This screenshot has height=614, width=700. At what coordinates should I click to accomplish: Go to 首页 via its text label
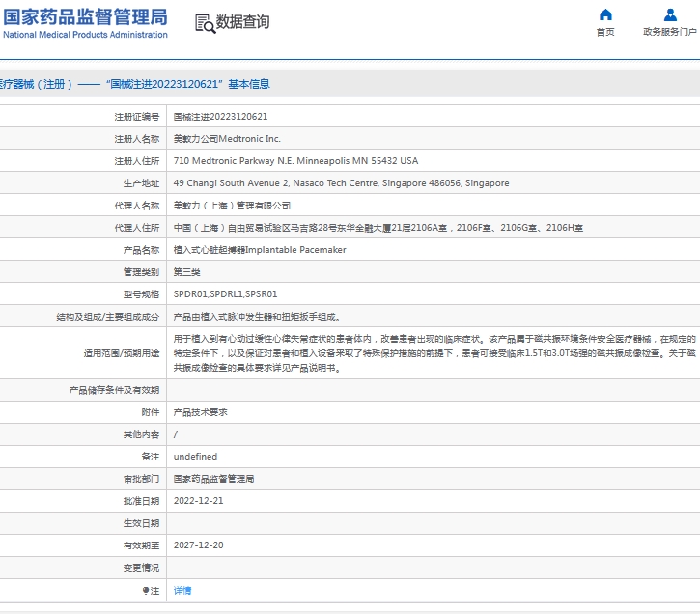click(605, 32)
